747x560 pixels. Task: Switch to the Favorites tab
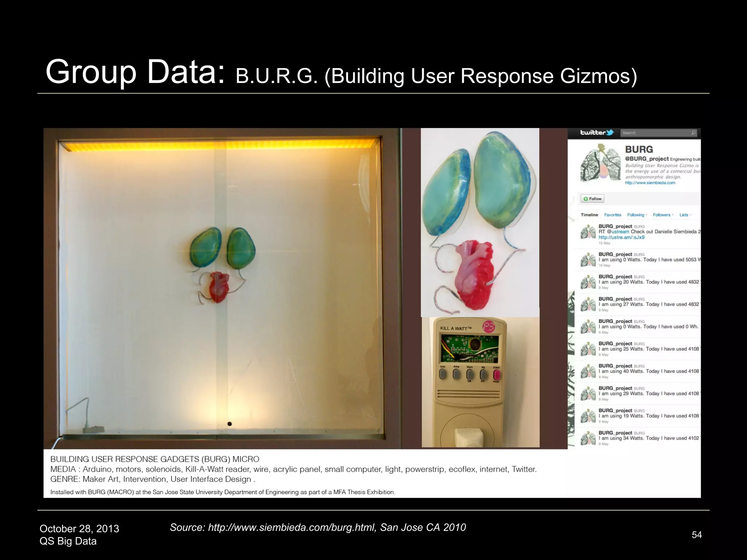point(613,215)
